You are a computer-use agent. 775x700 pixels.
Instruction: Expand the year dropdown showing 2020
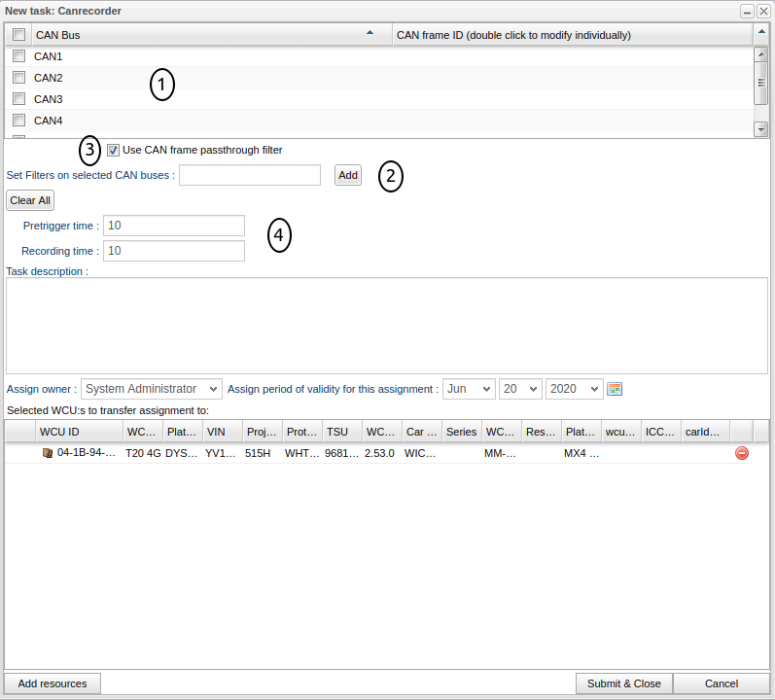click(574, 389)
